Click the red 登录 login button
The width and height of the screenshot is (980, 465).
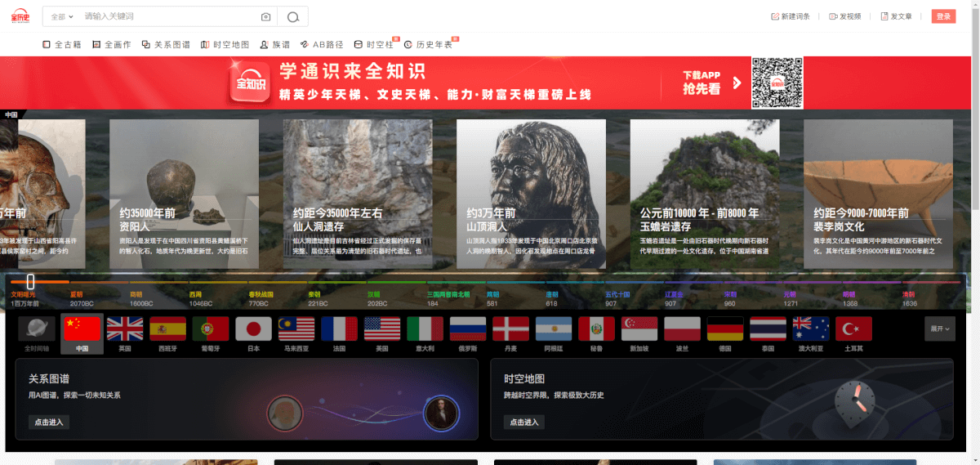[x=943, y=16]
